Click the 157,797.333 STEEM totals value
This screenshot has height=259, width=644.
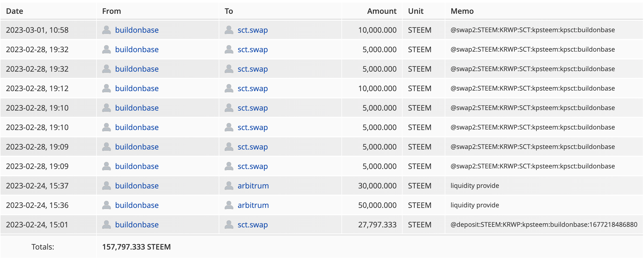click(x=136, y=247)
